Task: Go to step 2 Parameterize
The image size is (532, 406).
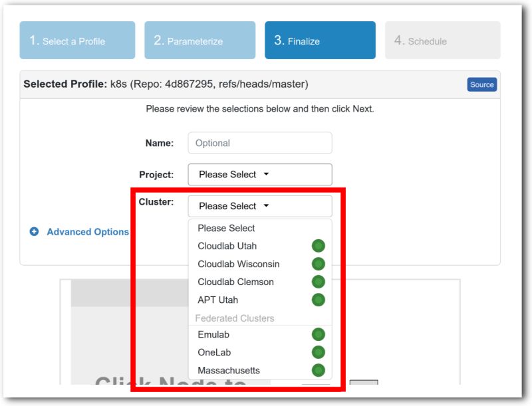Action: [200, 41]
